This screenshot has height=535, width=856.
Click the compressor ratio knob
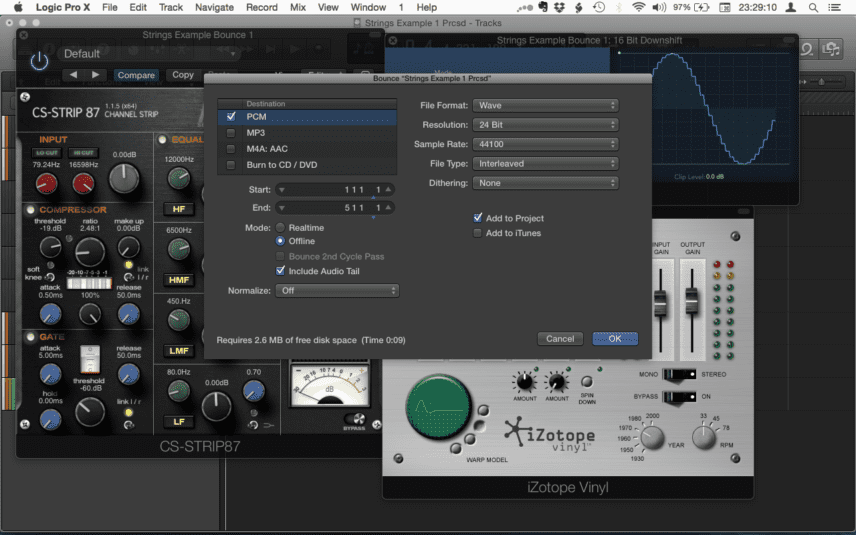pos(90,252)
